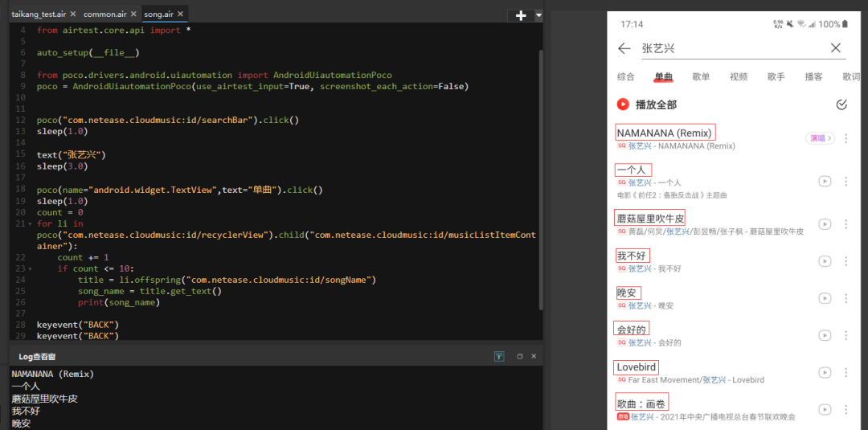Select the song title 一个人
Screen dimensions: 868x430
point(633,170)
